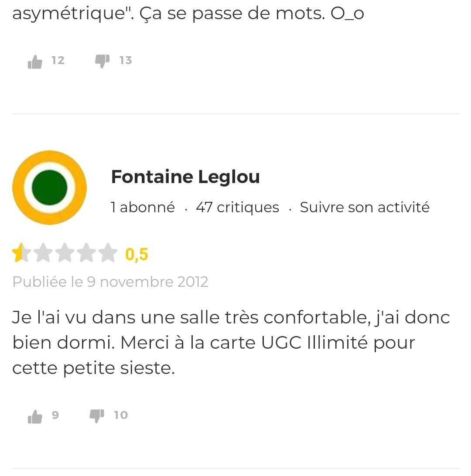Select the third rating star
This screenshot has width=471, height=476.
[65, 254]
